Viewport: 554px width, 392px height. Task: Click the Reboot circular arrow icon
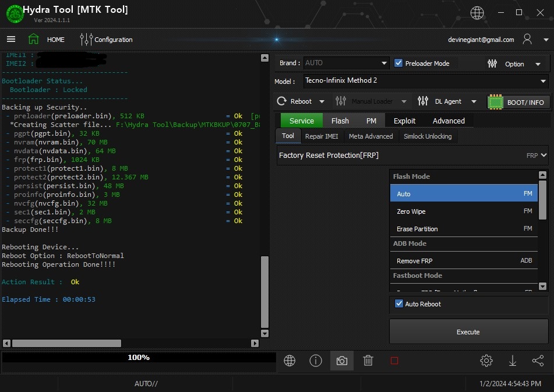[281, 101]
